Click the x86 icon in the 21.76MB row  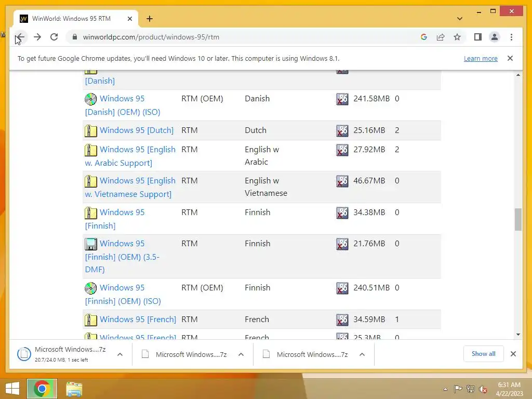[x=342, y=244]
